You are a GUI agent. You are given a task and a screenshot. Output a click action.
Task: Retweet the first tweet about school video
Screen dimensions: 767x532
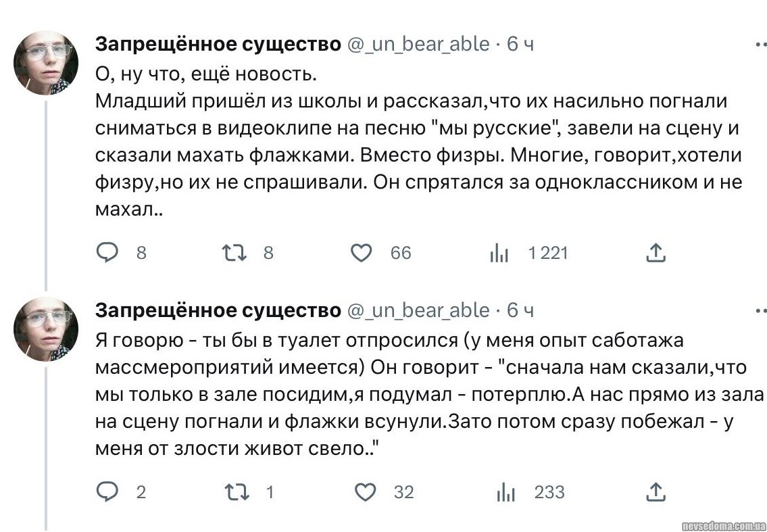coord(233,253)
